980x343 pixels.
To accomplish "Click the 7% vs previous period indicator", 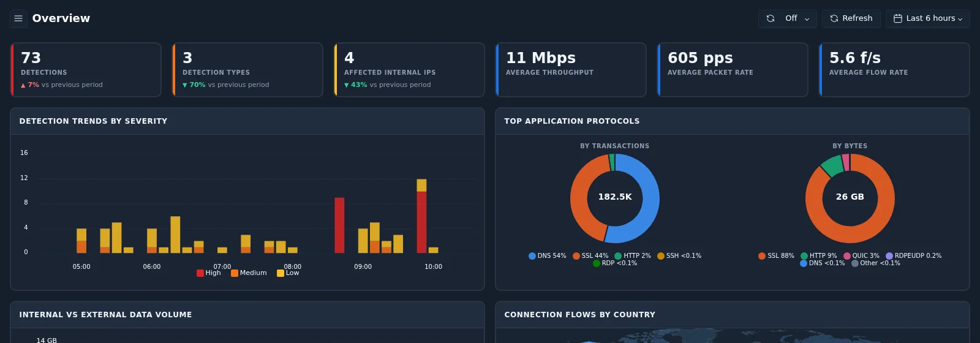I will click(x=62, y=85).
